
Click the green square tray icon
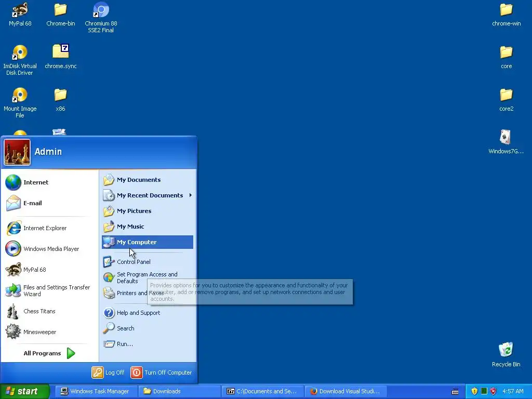tap(484, 391)
